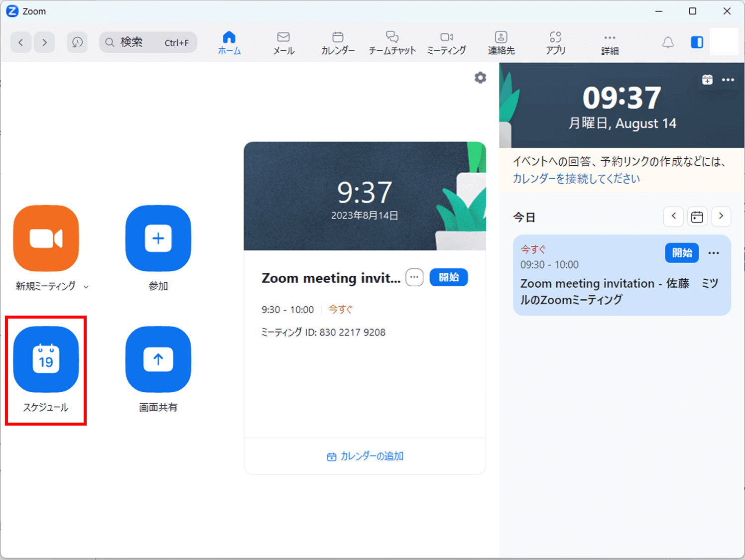
Task: Navigate back with the left arrow button
Action: pos(21,42)
